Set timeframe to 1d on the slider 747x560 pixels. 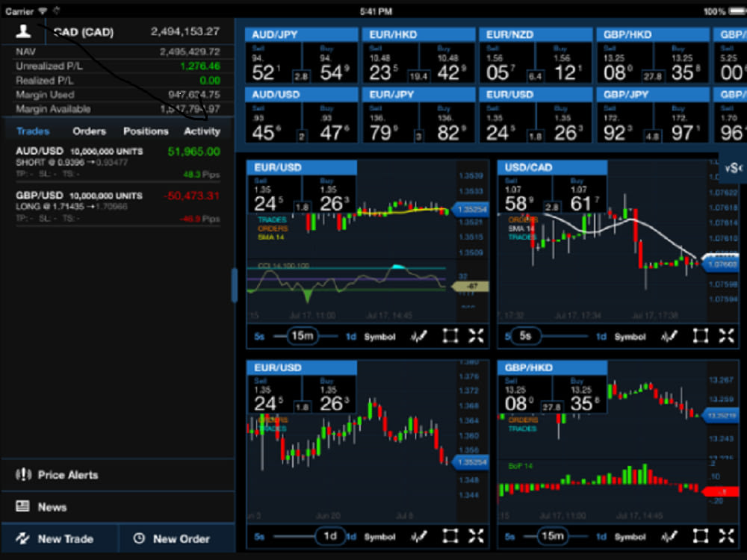(331, 535)
